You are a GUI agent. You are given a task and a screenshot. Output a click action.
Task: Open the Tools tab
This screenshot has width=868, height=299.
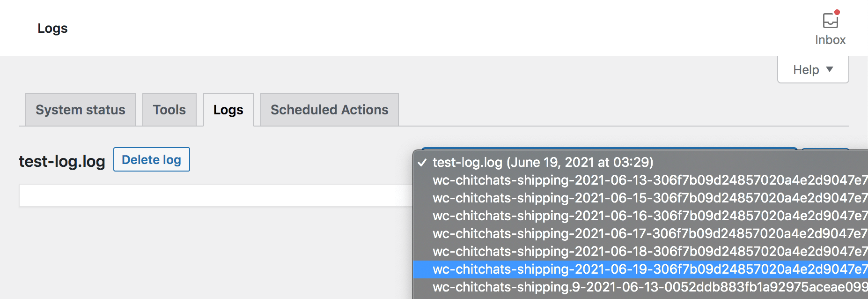pos(169,110)
